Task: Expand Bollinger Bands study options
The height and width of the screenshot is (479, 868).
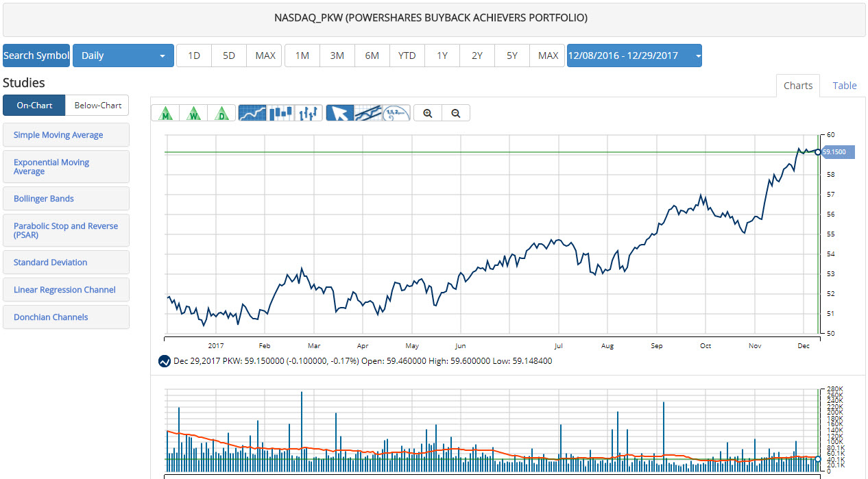Action: tap(66, 199)
